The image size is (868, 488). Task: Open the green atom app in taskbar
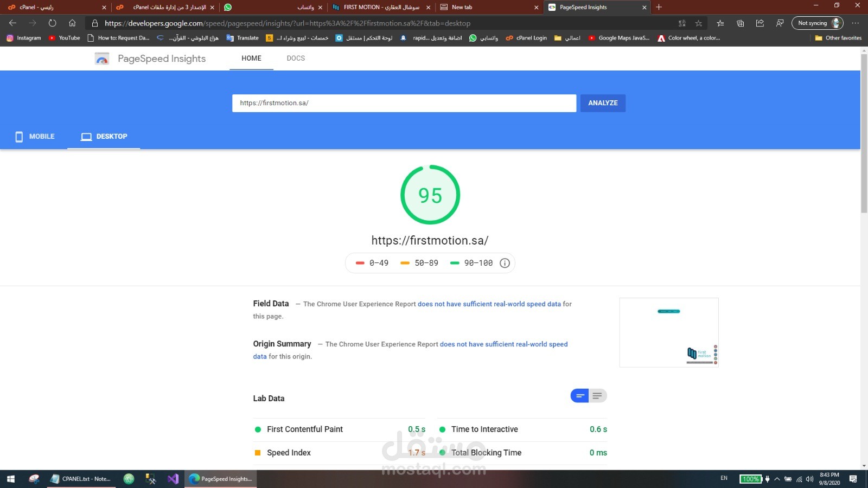[x=129, y=479]
